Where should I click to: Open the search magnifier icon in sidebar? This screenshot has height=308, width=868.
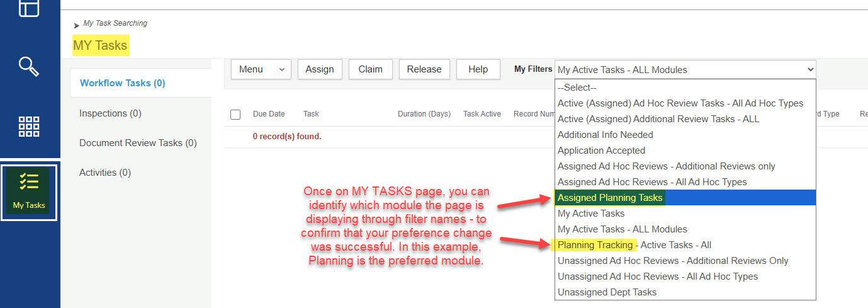(x=29, y=66)
